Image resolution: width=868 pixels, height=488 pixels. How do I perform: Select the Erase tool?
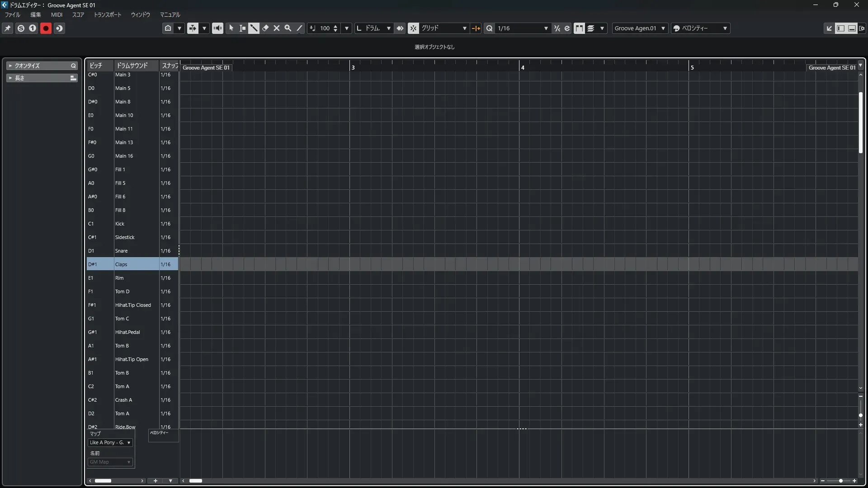[265, 28]
